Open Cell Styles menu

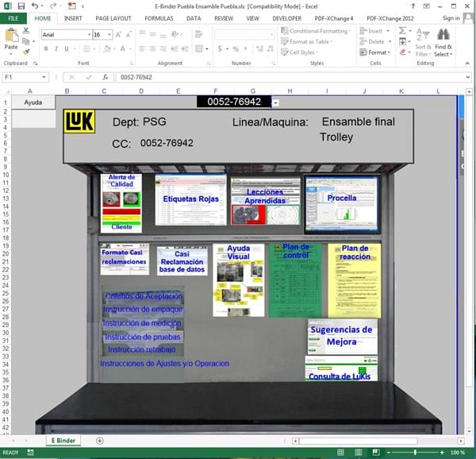tap(299, 52)
